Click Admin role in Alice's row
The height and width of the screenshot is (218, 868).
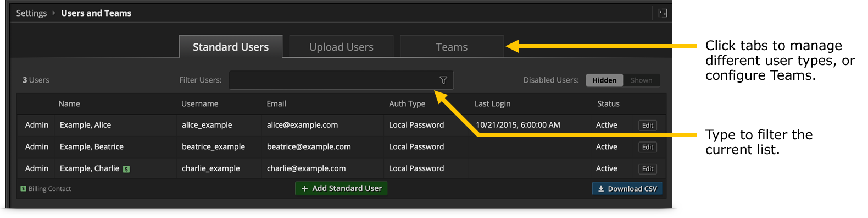tap(37, 125)
